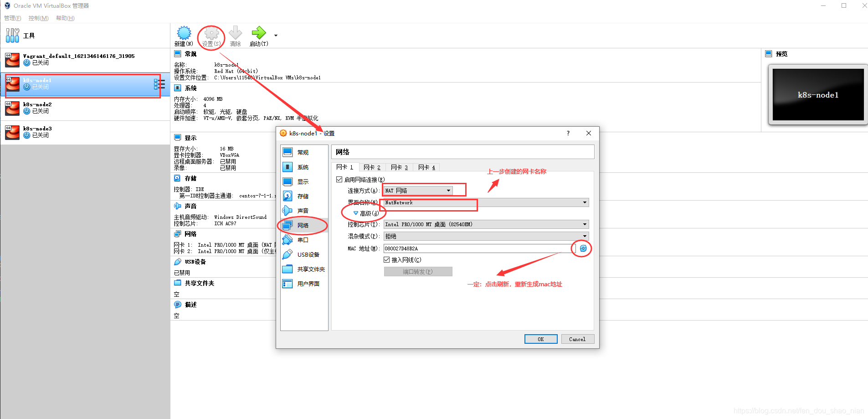The image size is (868, 419).
Task: Select Vagrant_default VM in the list
Action: pyautogui.click(x=85, y=60)
